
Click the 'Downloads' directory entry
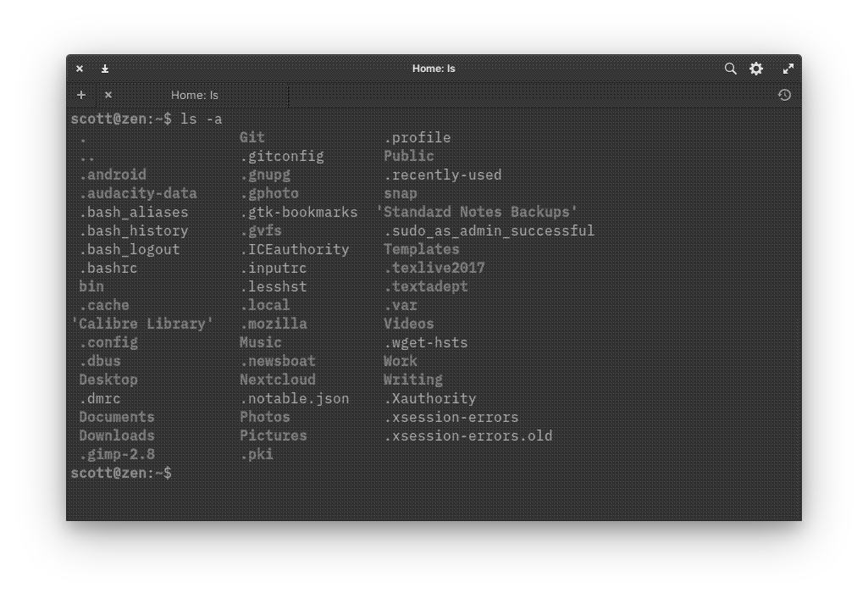click(117, 435)
